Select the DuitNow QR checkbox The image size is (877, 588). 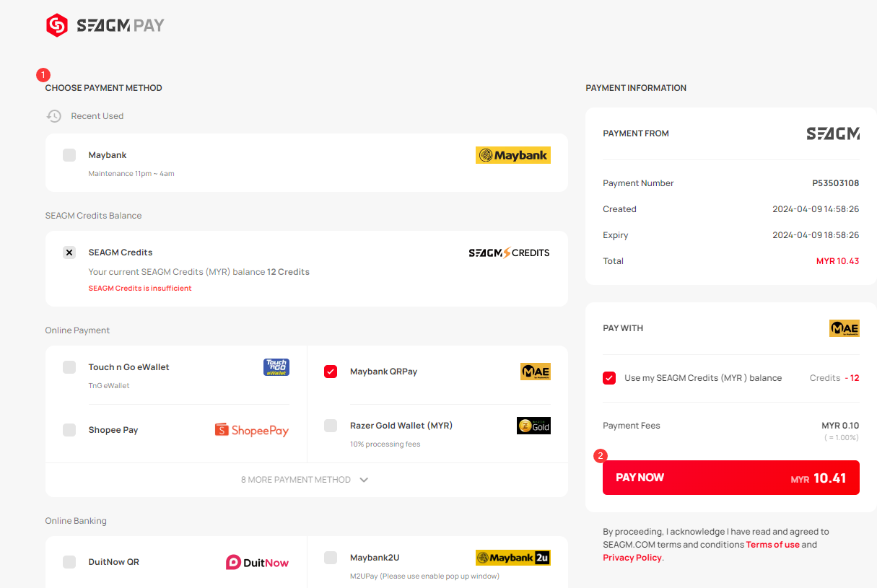click(x=69, y=562)
